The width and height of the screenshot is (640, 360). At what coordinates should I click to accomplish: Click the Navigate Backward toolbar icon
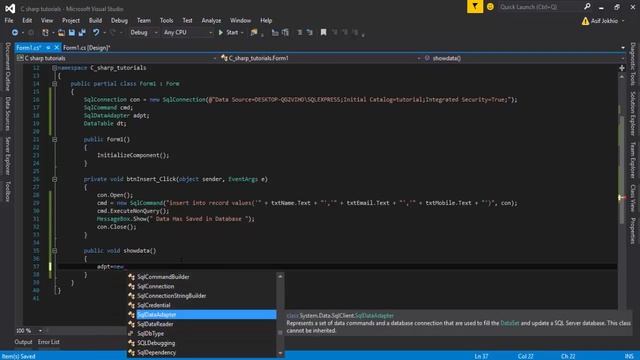(15, 32)
